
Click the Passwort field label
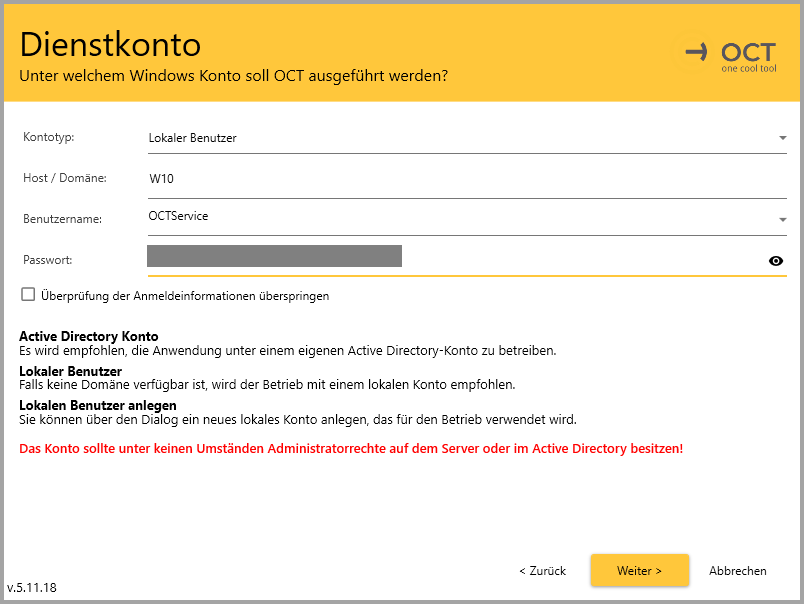49,260
